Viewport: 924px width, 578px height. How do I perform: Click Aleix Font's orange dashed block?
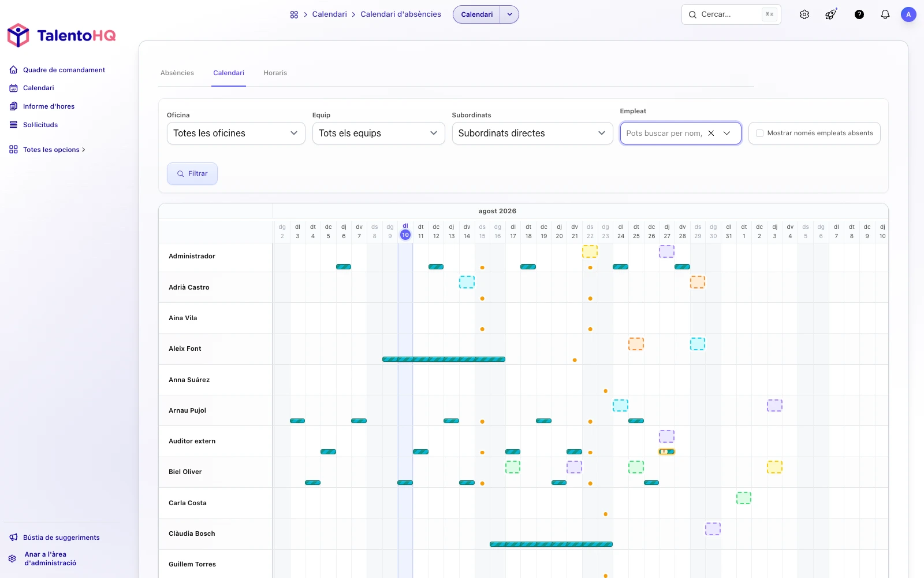(x=636, y=344)
